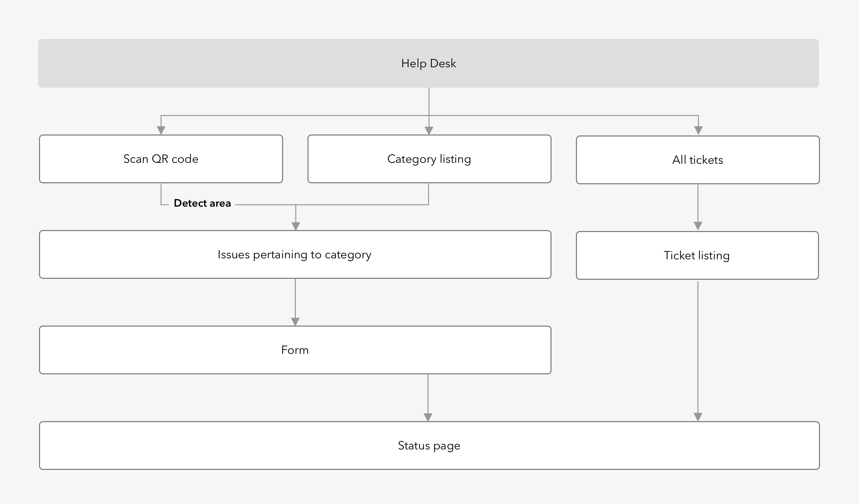The height and width of the screenshot is (504, 859).
Task: Click arrowhead pointing into All tickets
Action: point(699,131)
